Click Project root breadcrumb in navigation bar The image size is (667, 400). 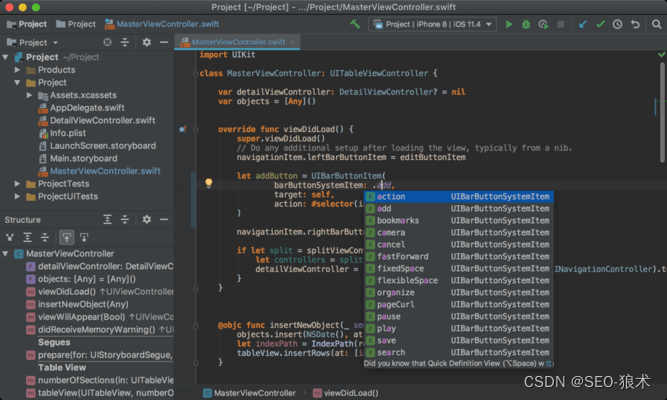tap(26, 24)
